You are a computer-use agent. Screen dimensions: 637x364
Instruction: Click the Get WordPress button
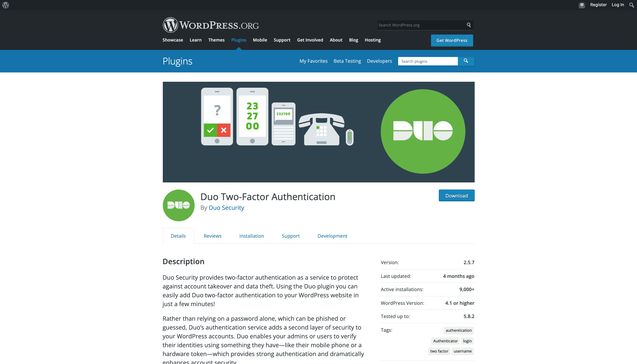click(452, 40)
